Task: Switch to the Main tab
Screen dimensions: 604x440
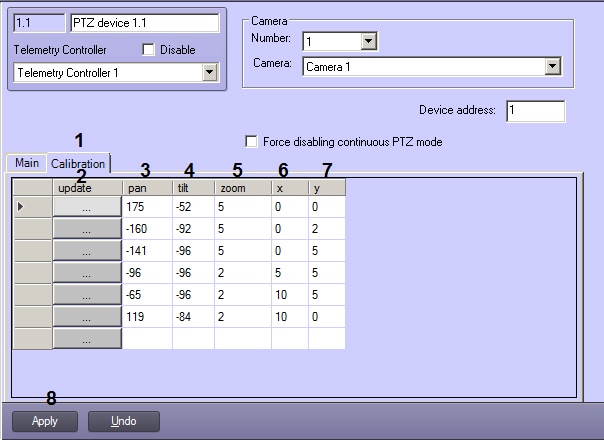Action: (x=27, y=163)
